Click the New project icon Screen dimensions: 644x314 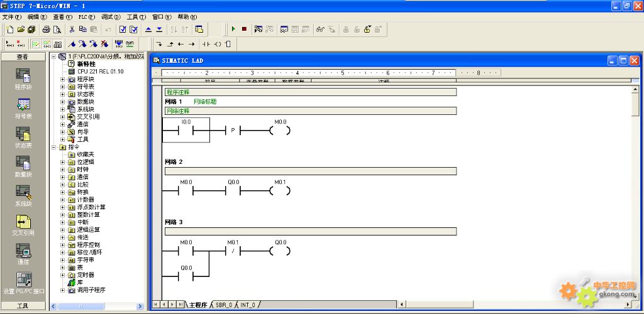tap(10, 30)
